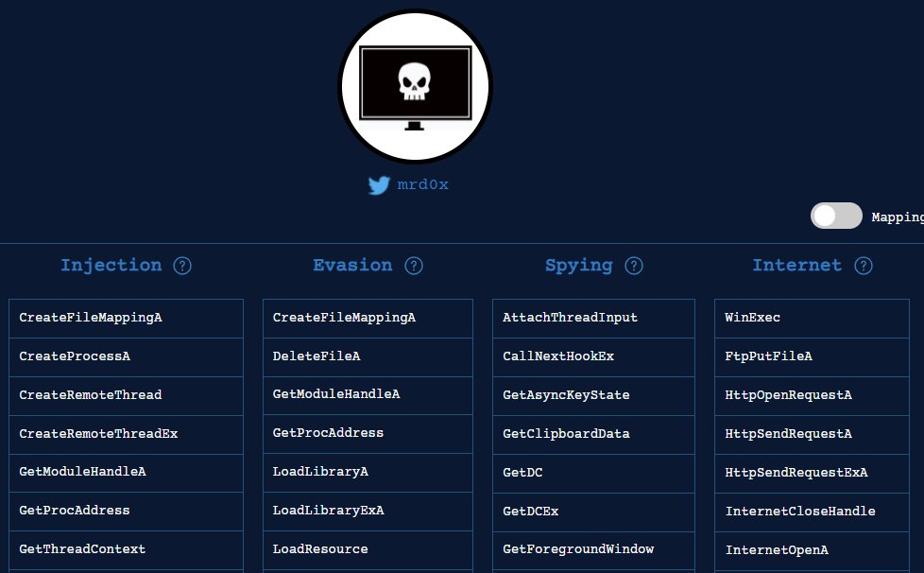
Task: Open InternetCloseHandle entry
Action: (x=812, y=512)
